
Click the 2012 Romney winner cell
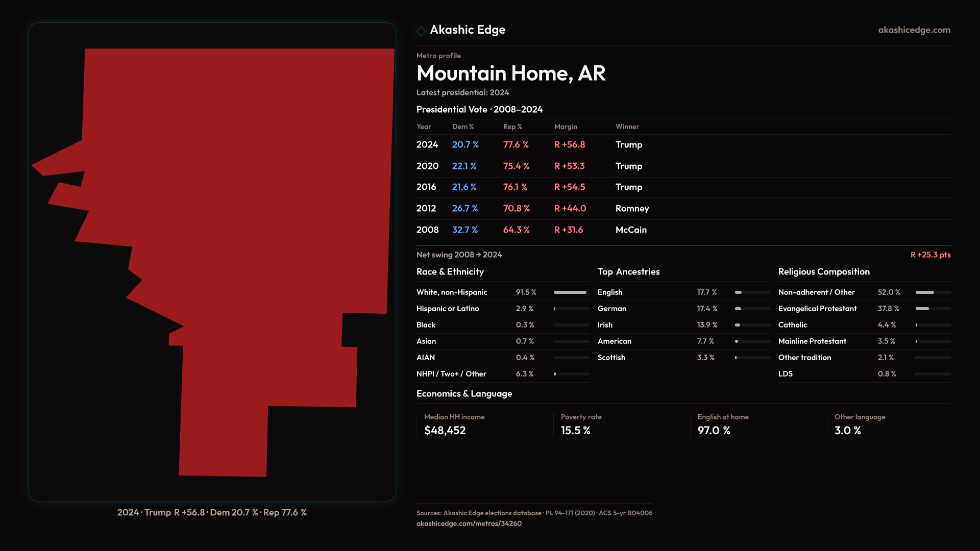pos(632,209)
